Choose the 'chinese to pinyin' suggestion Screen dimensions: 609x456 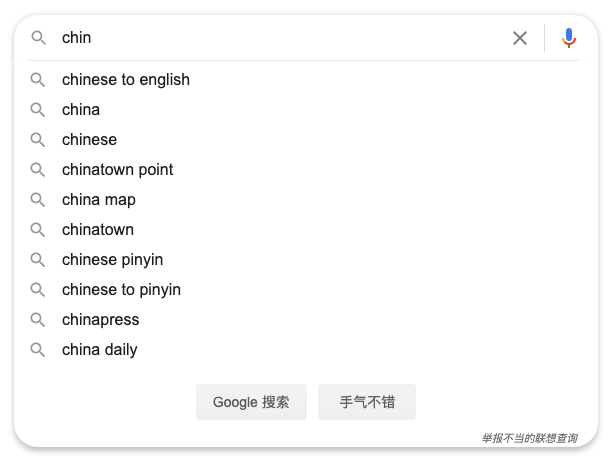[121, 290]
